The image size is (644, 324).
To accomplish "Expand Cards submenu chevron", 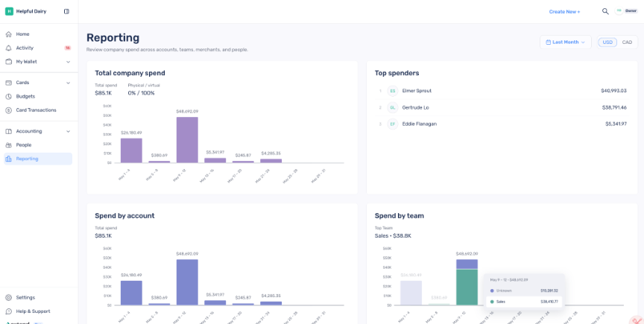I will click(68, 83).
